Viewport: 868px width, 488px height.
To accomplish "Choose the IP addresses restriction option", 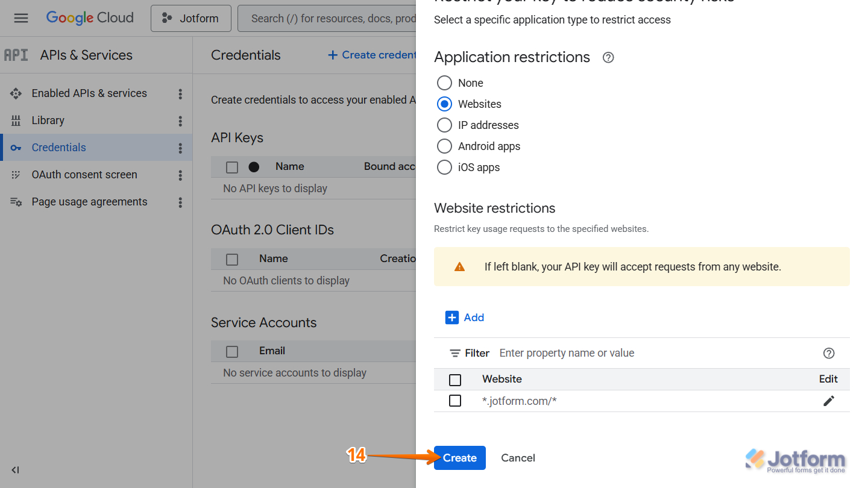I will click(444, 125).
